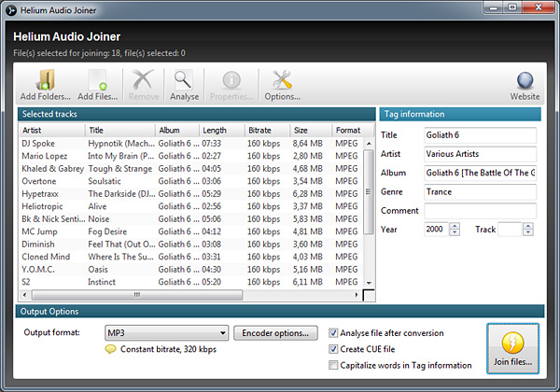Screen dimensions: 560x392
Task: Open the Options toolbar icon
Action: 281,84
